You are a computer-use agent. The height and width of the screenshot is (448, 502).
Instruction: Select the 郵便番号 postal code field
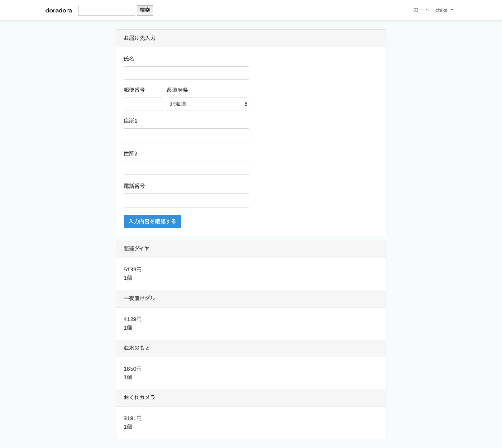143,104
